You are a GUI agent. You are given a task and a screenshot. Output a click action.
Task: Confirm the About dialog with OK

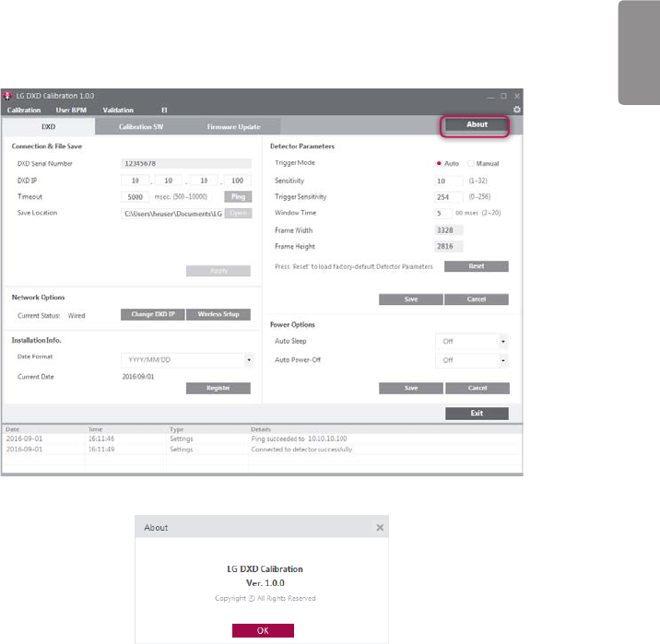[263, 630]
